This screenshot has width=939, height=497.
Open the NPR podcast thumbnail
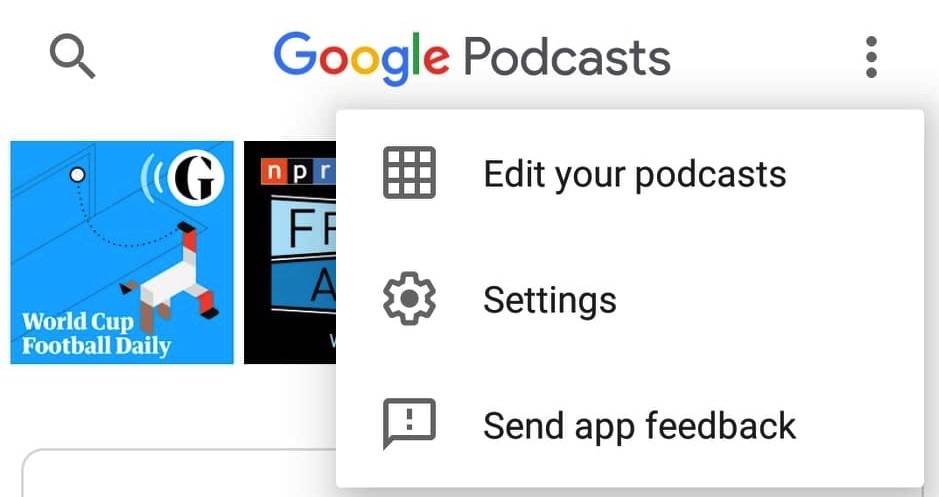tap(290, 252)
